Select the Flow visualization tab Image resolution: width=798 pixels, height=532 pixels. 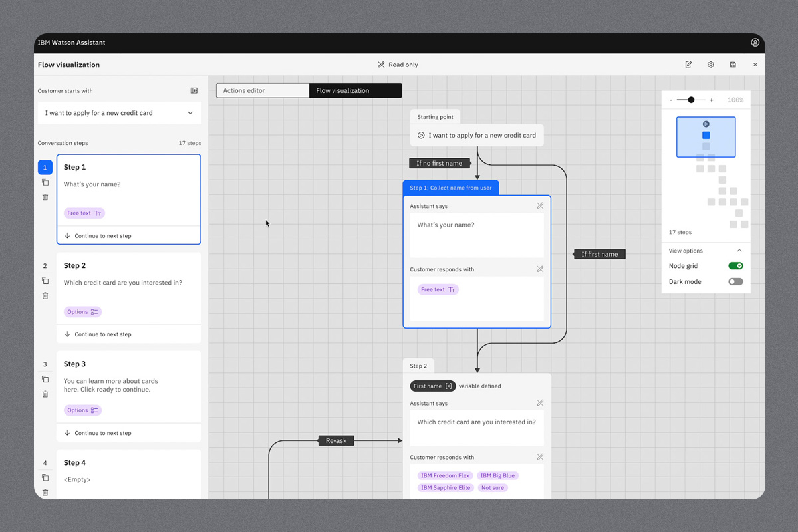(355, 90)
